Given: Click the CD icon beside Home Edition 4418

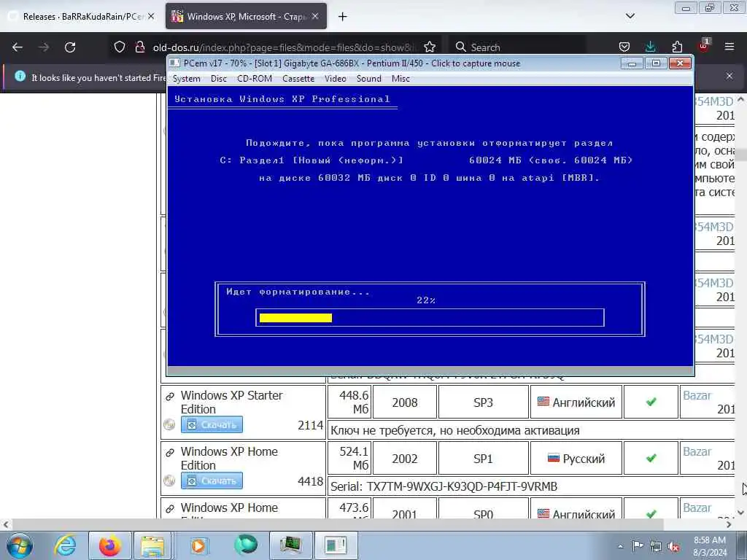Looking at the screenshot, I should pyautogui.click(x=169, y=481).
